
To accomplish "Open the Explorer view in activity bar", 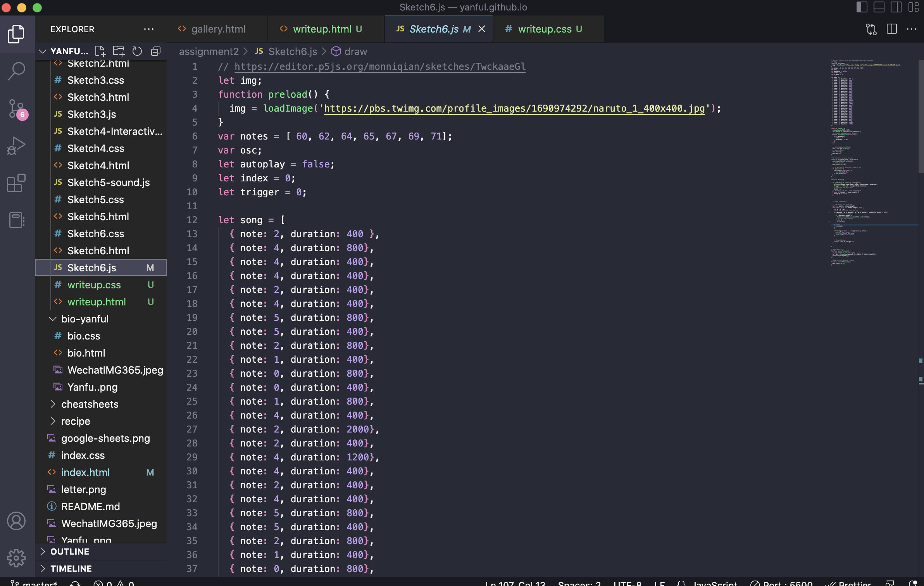I will click(16, 34).
